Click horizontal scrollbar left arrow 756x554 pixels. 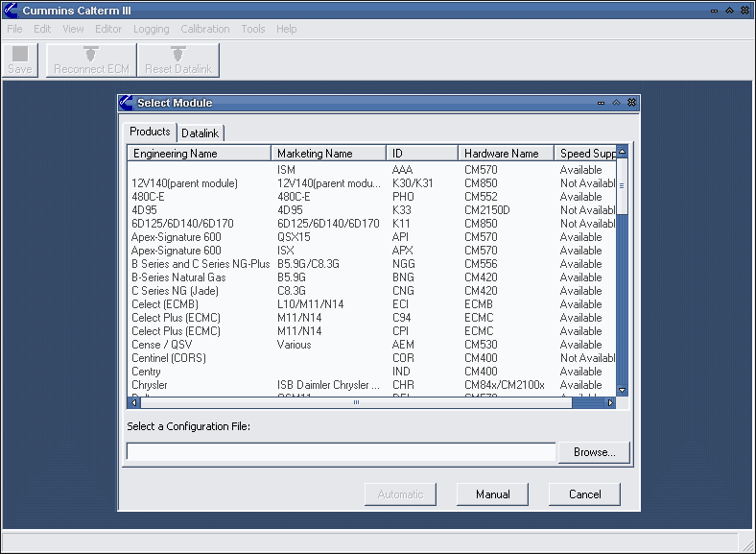134,402
